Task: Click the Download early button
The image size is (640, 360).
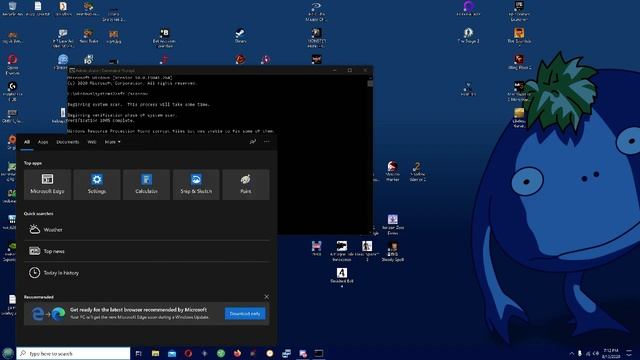Action: (245, 313)
